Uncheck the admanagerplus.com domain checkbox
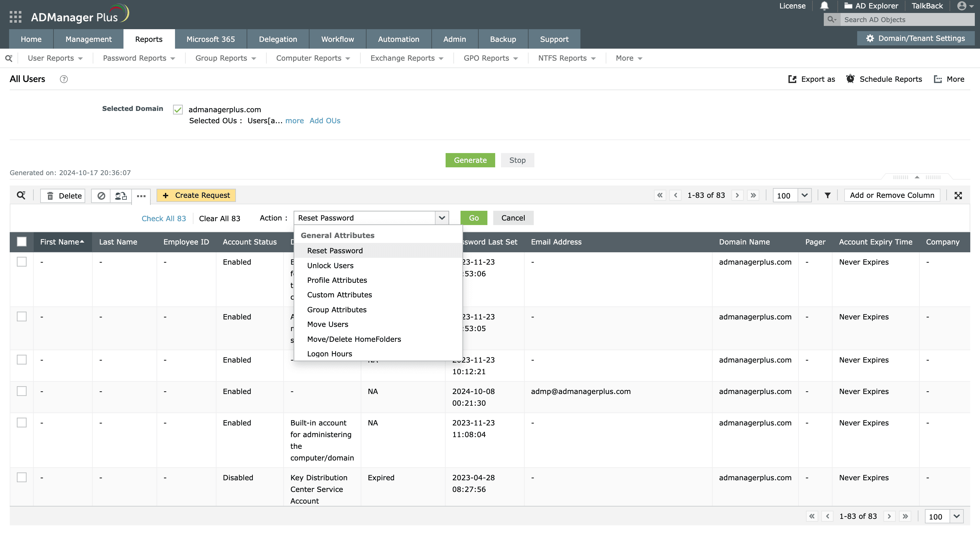Viewport: 980px width, 537px height. (177, 109)
